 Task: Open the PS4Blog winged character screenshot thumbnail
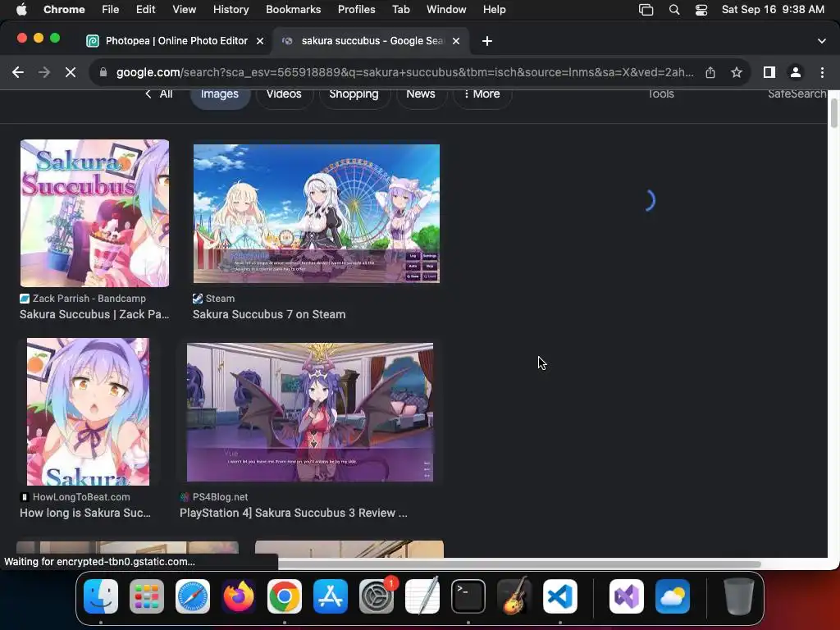pyautogui.click(x=309, y=412)
